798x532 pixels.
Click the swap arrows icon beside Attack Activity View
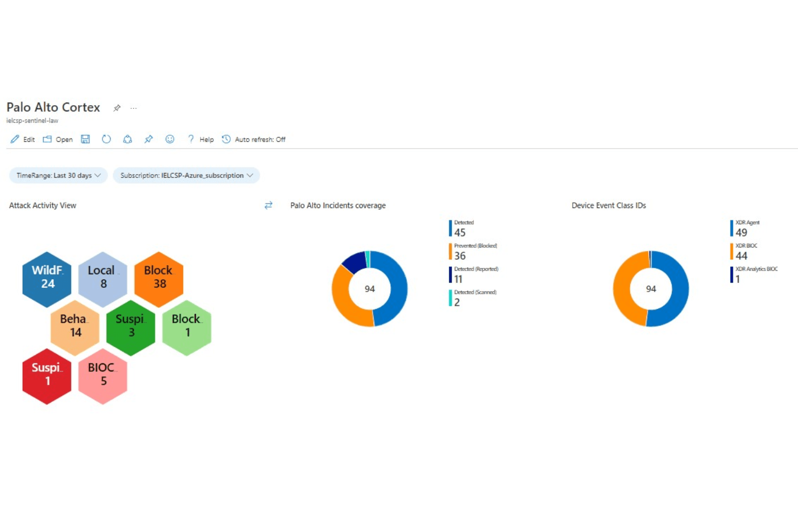click(x=269, y=205)
